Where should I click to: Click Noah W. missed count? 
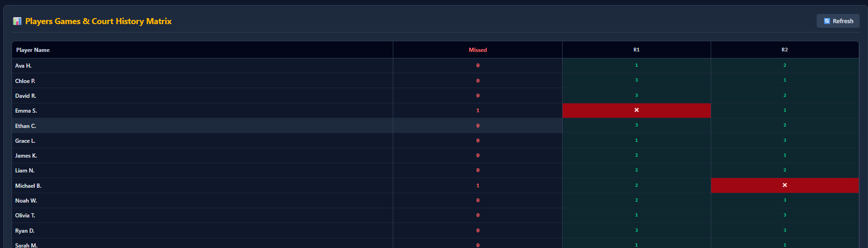[478, 200]
